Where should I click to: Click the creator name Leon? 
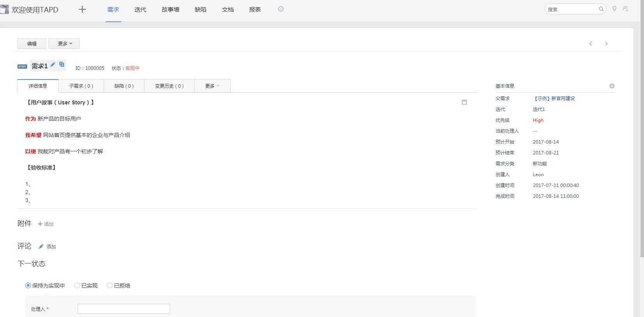(x=538, y=175)
